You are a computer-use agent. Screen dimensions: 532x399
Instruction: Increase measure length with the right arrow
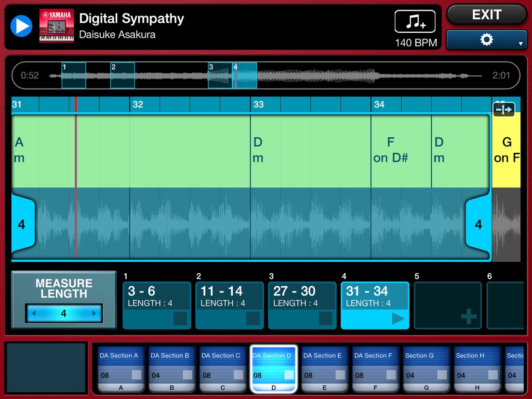pyautogui.click(x=94, y=313)
